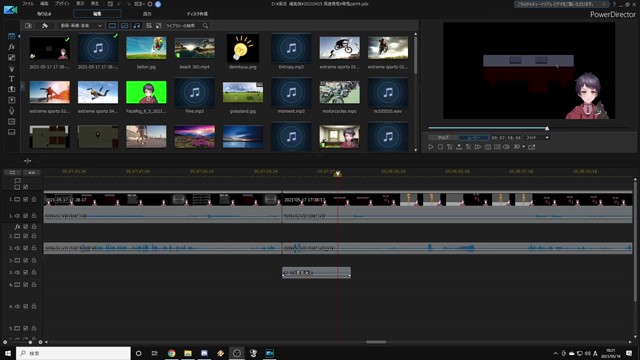Toggle the image filter in media library

124,26
